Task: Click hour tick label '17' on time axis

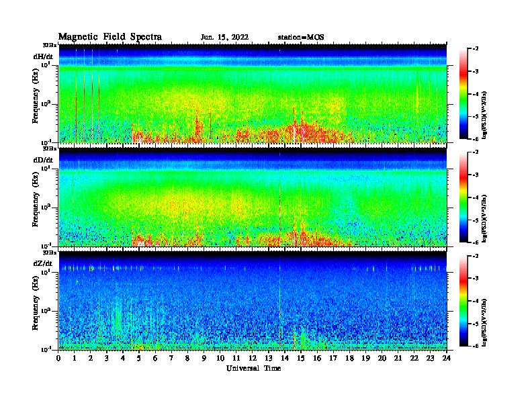Action: 333,358
